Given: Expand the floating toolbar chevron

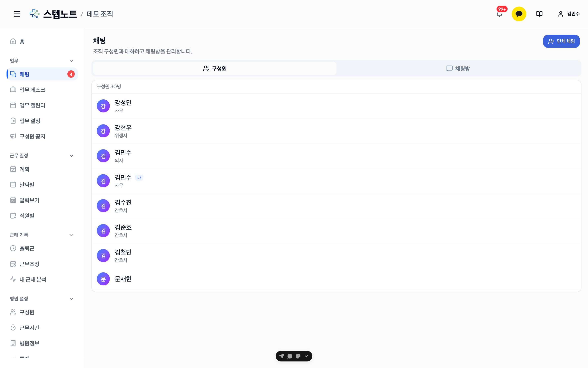Looking at the screenshot, I should [x=306, y=356].
